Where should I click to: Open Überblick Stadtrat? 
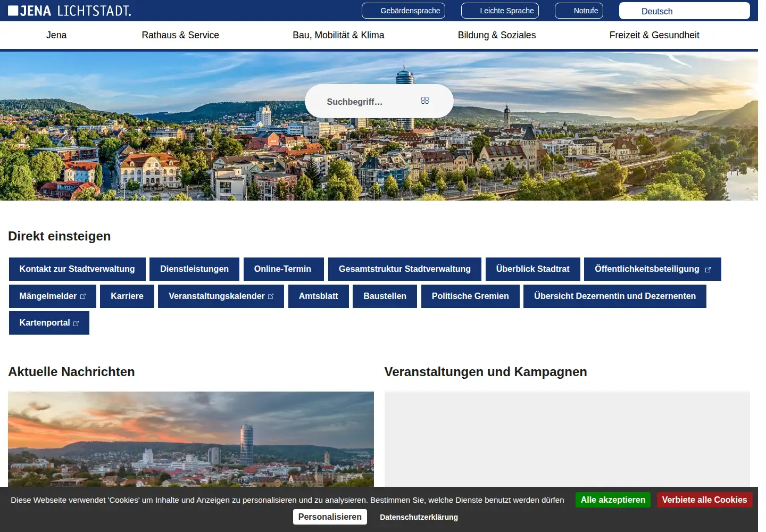pos(532,269)
